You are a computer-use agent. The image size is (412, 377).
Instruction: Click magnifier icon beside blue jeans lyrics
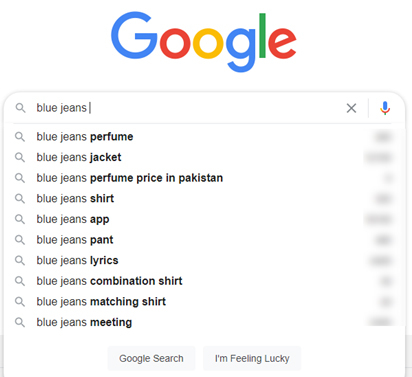tap(20, 260)
